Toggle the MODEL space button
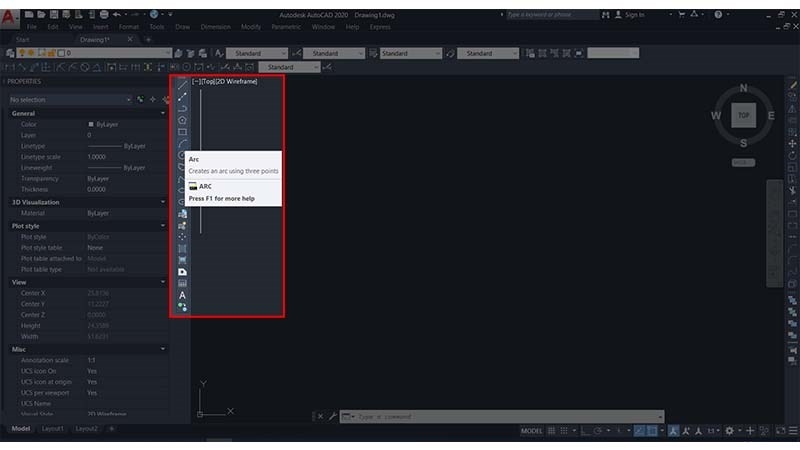Viewport: 800px width, 450px height. 532,431
